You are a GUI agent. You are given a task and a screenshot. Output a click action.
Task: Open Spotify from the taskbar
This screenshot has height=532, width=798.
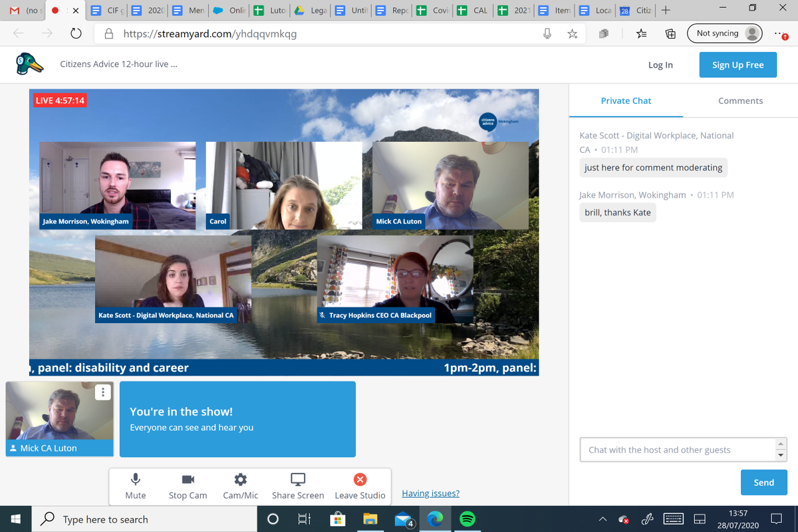coord(467,519)
